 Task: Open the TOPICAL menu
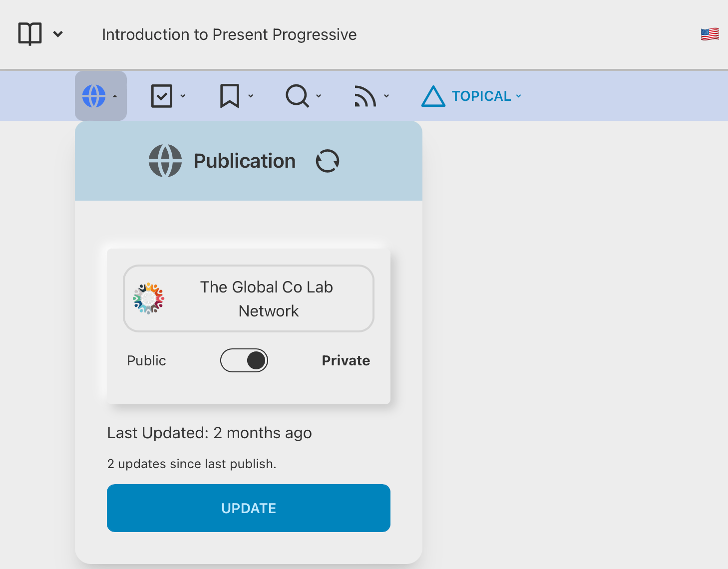[x=481, y=96]
